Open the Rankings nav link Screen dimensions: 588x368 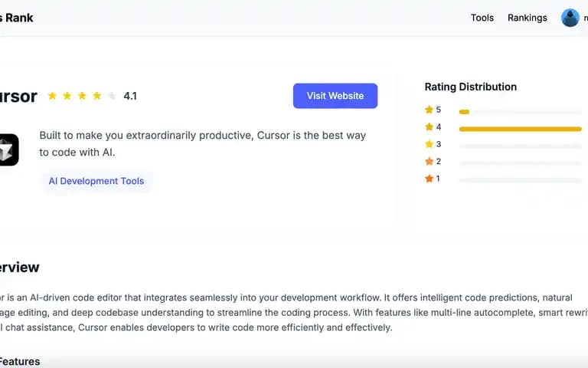pyautogui.click(x=527, y=18)
